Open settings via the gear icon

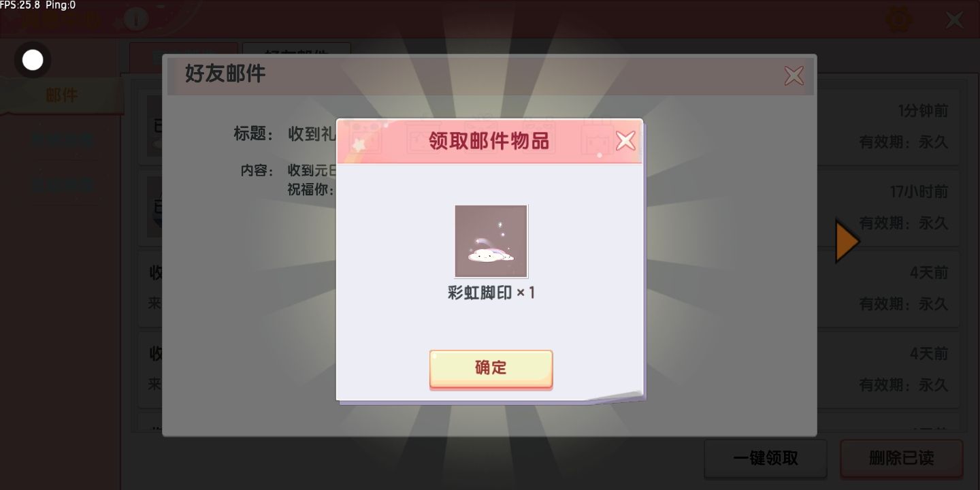point(899,19)
